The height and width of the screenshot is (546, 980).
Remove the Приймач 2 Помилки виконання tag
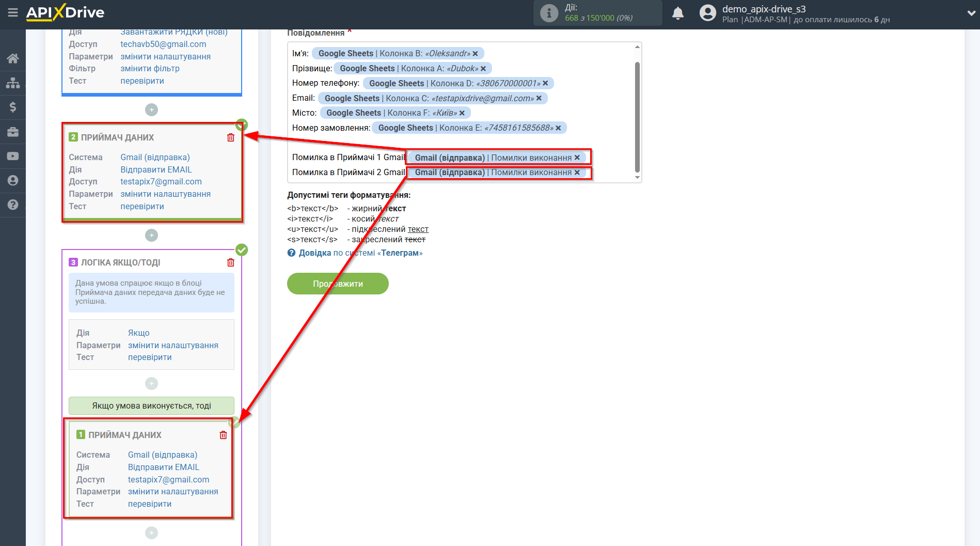577,173
